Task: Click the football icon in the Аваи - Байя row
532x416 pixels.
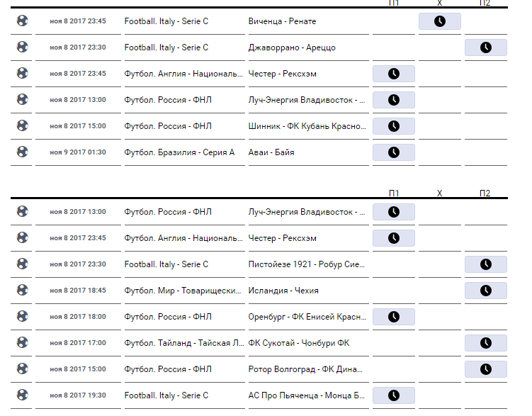Action: [x=23, y=152]
